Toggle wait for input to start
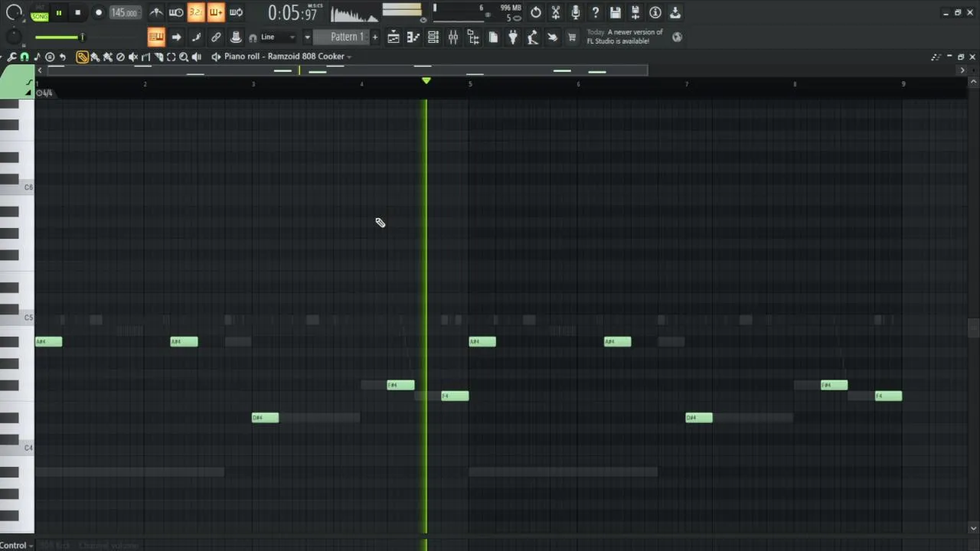 point(176,12)
